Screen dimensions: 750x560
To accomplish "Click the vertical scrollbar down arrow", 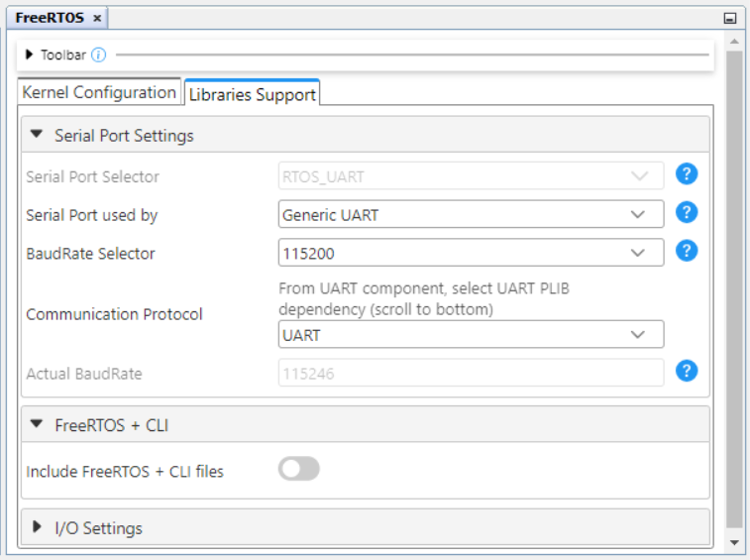I will pyautogui.click(x=734, y=542).
